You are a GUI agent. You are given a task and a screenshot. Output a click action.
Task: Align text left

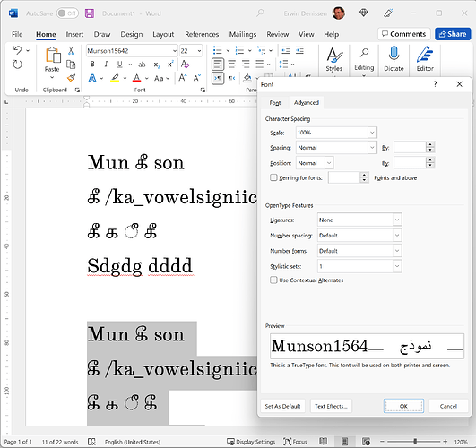tap(218, 64)
